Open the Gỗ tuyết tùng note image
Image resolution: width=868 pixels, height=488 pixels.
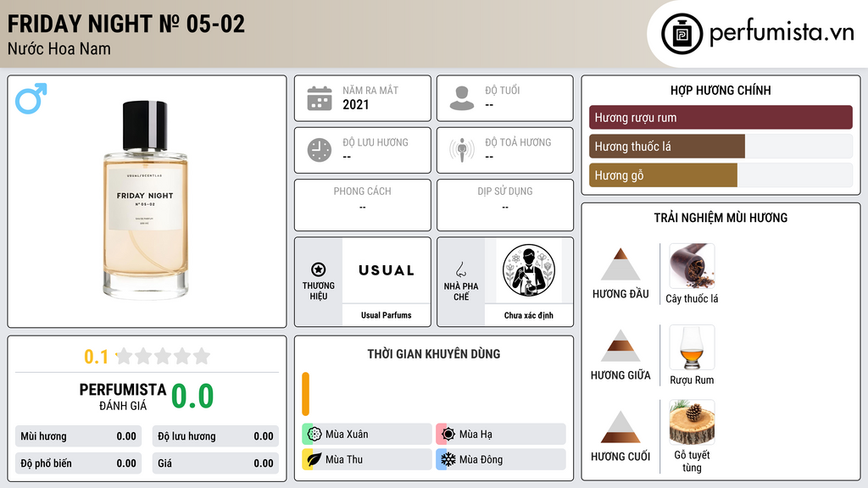pyautogui.click(x=692, y=422)
